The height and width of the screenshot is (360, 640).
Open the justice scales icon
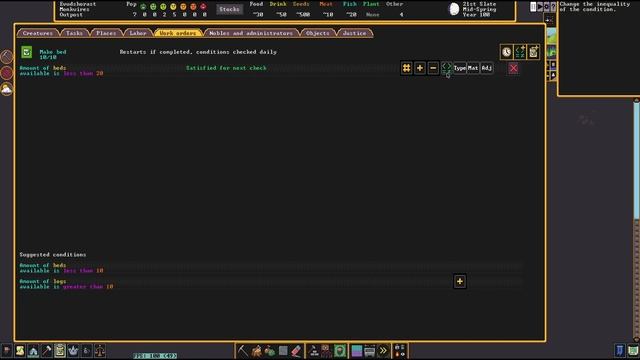click(x=100, y=350)
